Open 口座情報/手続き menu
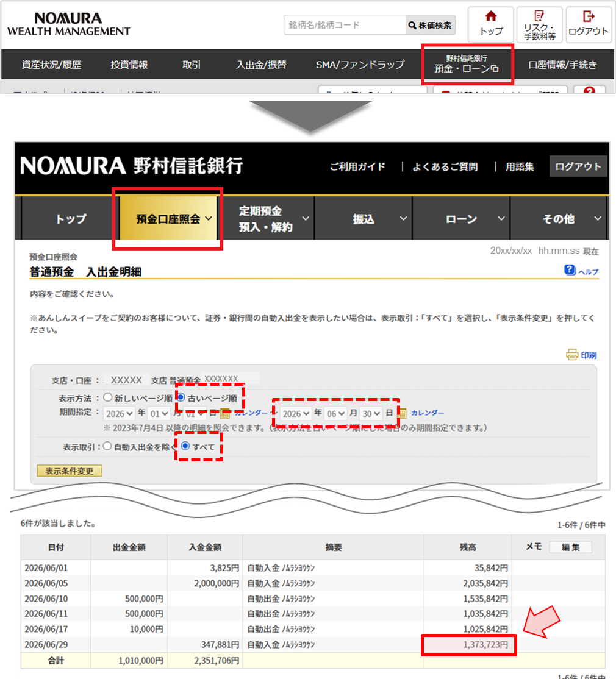This screenshot has width=616, height=679. coord(562,65)
